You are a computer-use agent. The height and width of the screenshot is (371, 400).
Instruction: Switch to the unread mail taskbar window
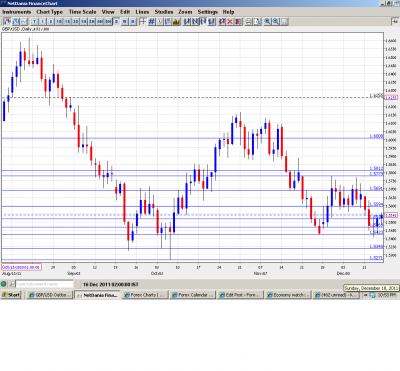[336, 295]
